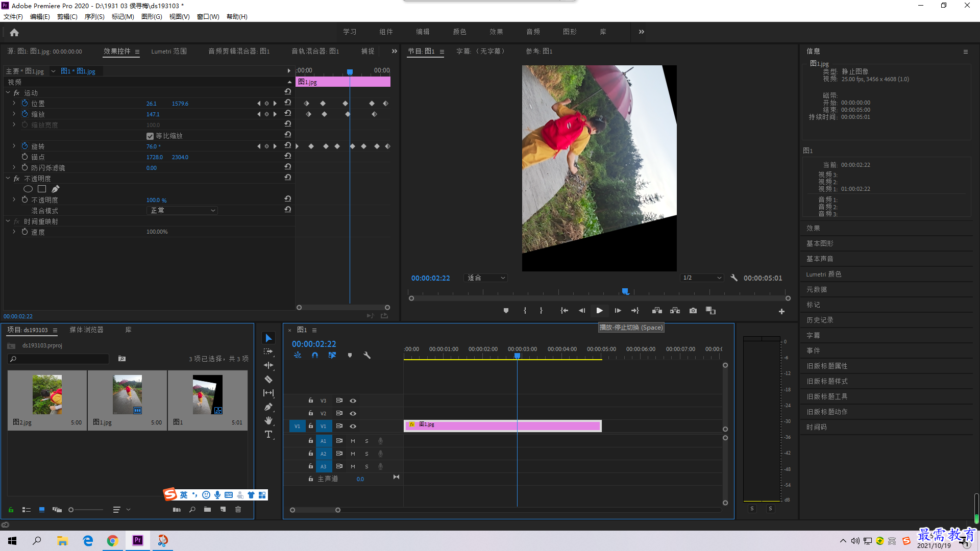This screenshot has height=551, width=980.
Task: Click Mark Out button
Action: click(x=541, y=311)
